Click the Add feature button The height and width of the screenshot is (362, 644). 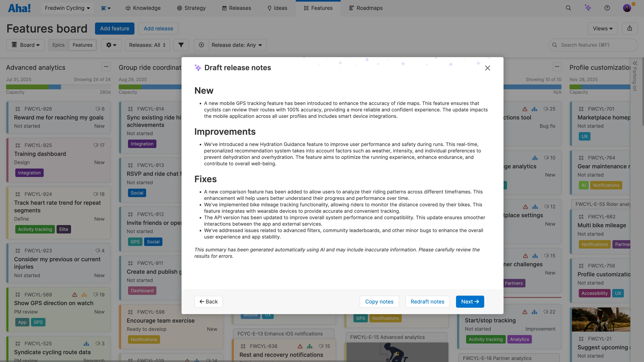[115, 28]
